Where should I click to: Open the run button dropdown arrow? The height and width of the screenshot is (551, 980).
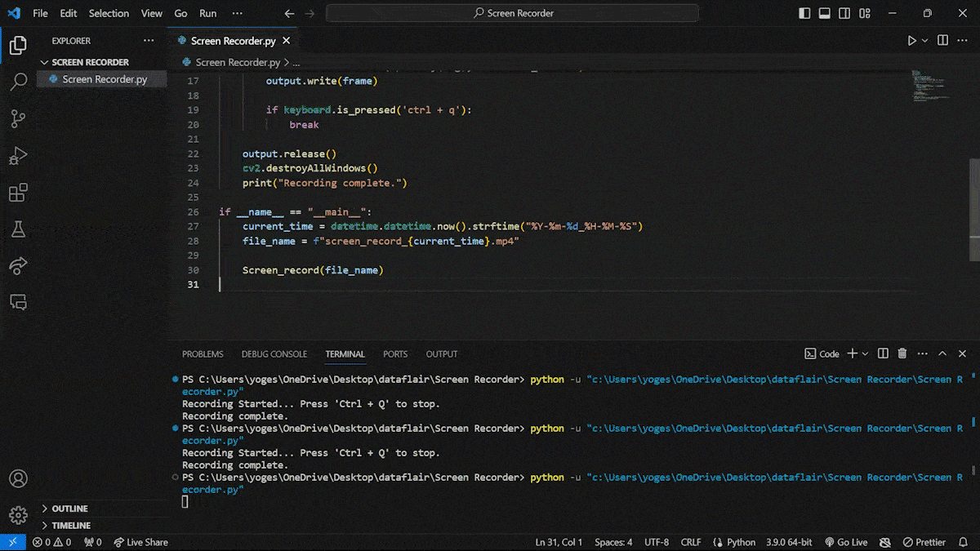click(925, 41)
